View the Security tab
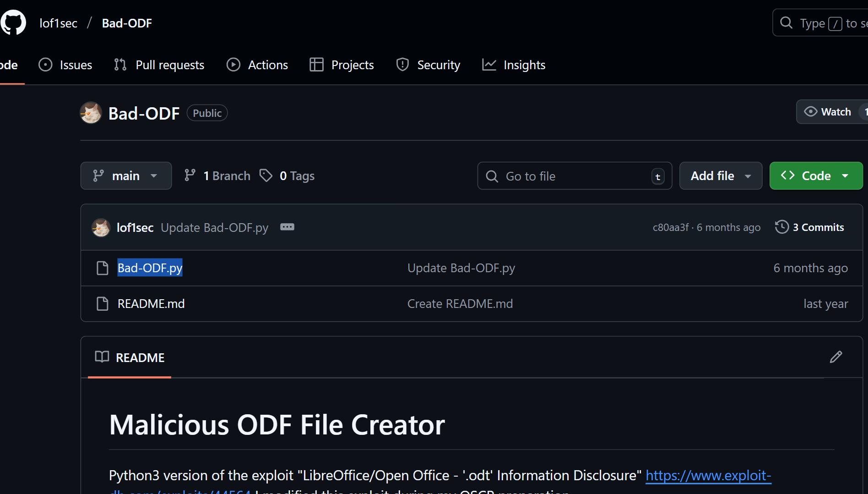This screenshot has width=868, height=494. point(428,65)
